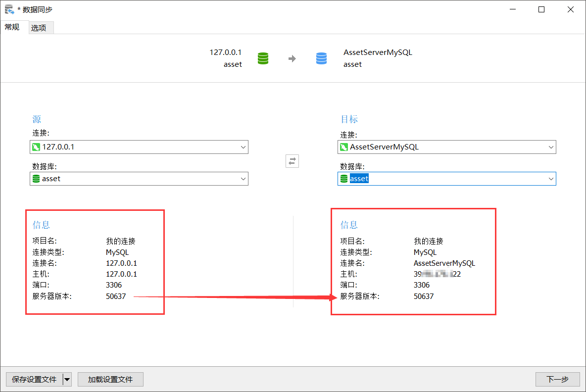Open the source connection dropdown
This screenshot has width=586, height=392.
pyautogui.click(x=243, y=147)
